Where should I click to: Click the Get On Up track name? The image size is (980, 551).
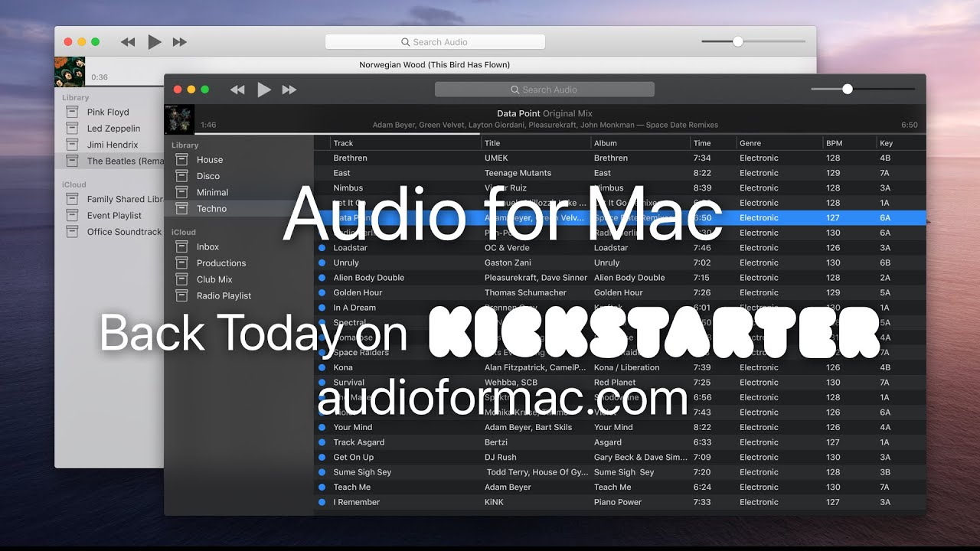(354, 457)
